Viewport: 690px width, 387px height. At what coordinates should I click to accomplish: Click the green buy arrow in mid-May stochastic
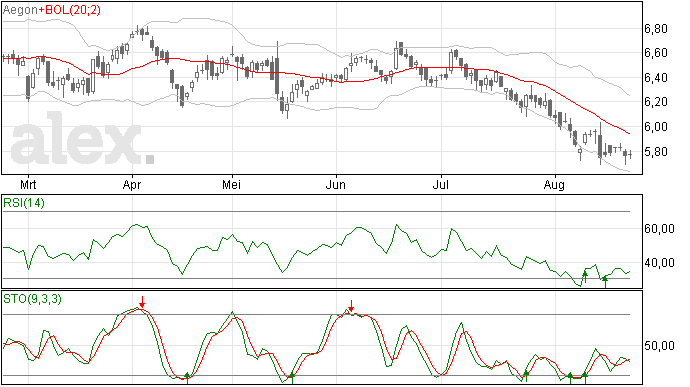[291, 377]
